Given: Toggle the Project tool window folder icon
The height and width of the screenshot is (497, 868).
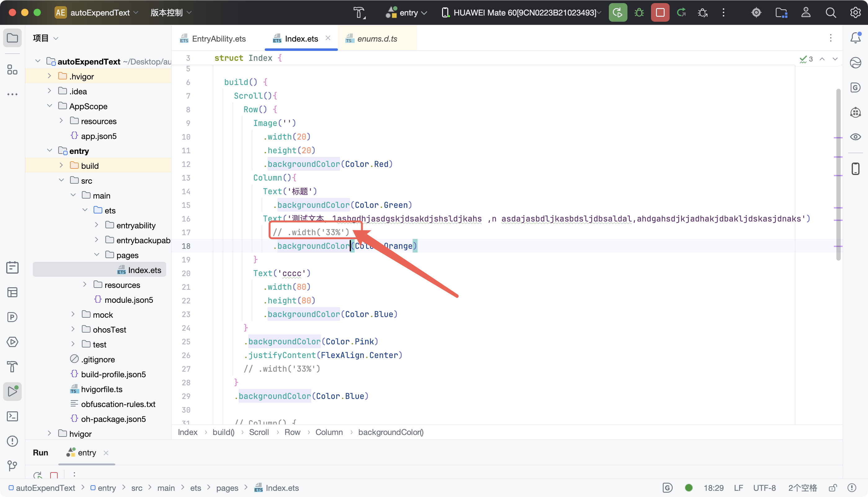Looking at the screenshot, I should 12,38.
